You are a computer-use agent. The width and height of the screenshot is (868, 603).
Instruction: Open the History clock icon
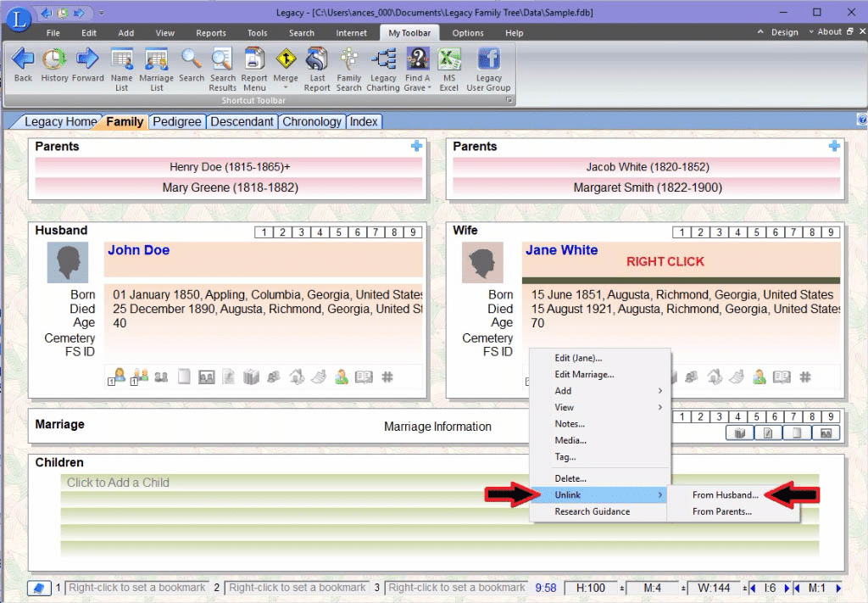54,59
